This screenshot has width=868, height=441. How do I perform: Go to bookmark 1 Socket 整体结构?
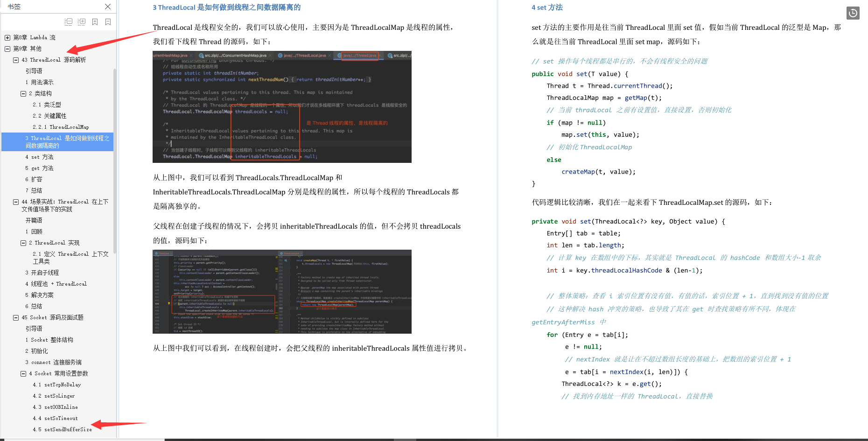coord(49,340)
